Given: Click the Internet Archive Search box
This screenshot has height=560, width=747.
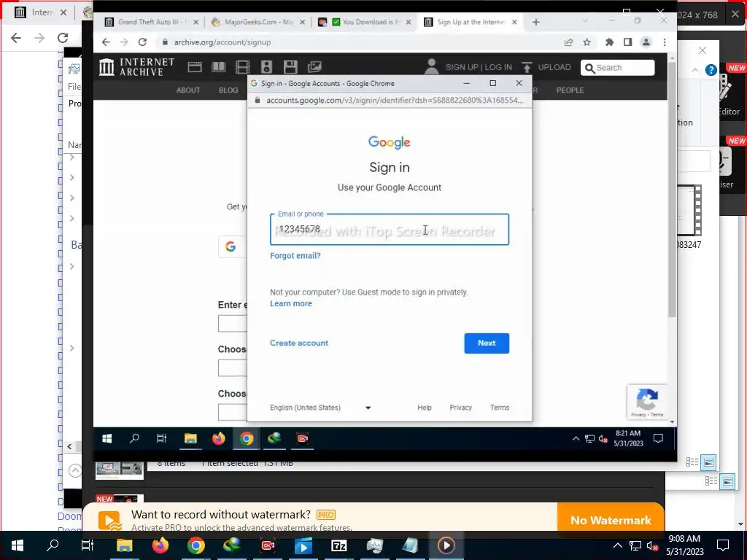Looking at the screenshot, I should pos(617,68).
